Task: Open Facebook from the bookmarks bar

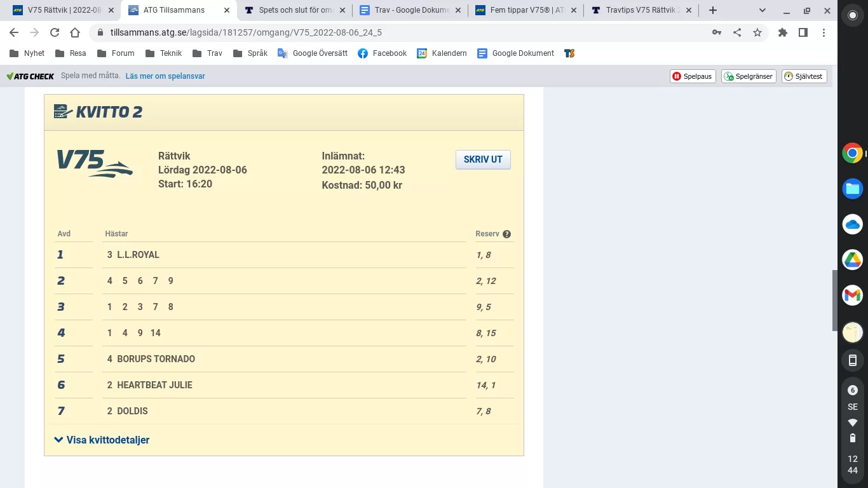Action: (382, 53)
